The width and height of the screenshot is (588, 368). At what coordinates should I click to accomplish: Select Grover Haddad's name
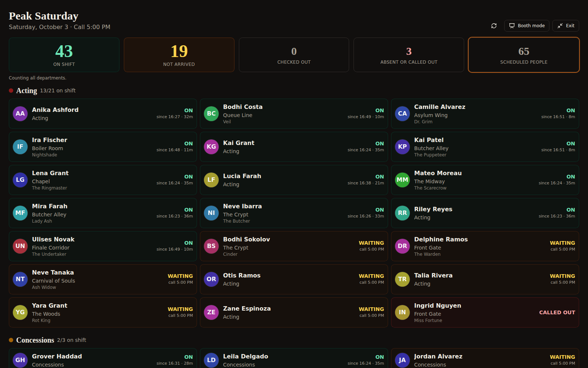point(57,356)
